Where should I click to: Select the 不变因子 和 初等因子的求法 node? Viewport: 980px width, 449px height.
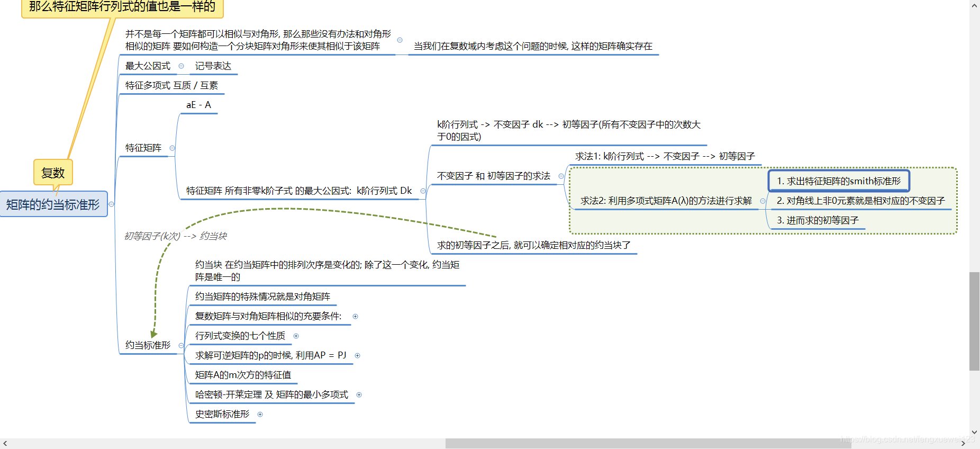494,176
